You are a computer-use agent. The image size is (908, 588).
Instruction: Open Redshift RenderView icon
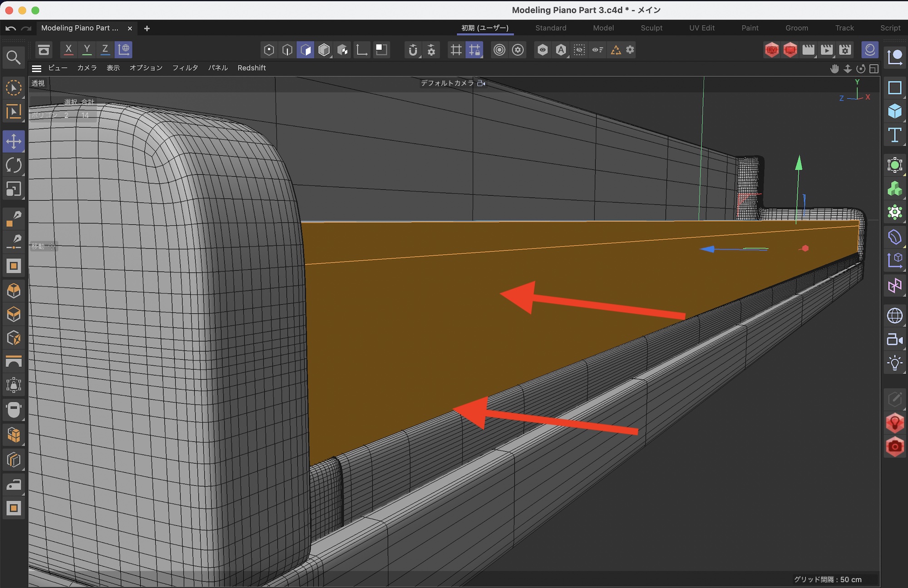click(771, 49)
